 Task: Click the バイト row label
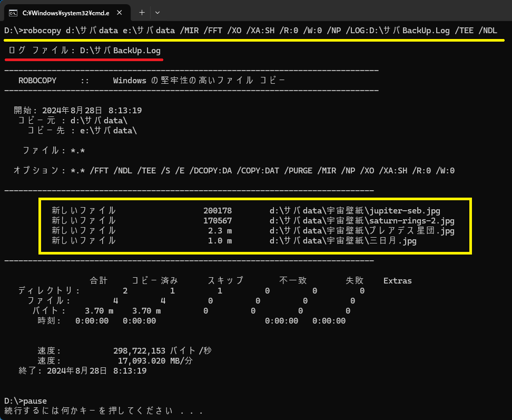[x=49, y=310]
